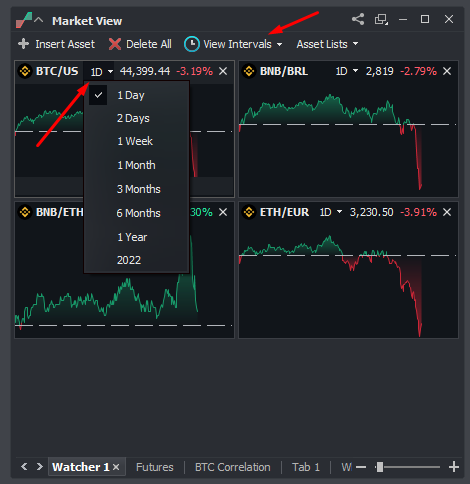Choose 1 Week from interval menu
The height and width of the screenshot is (484, 470).
coord(136,141)
